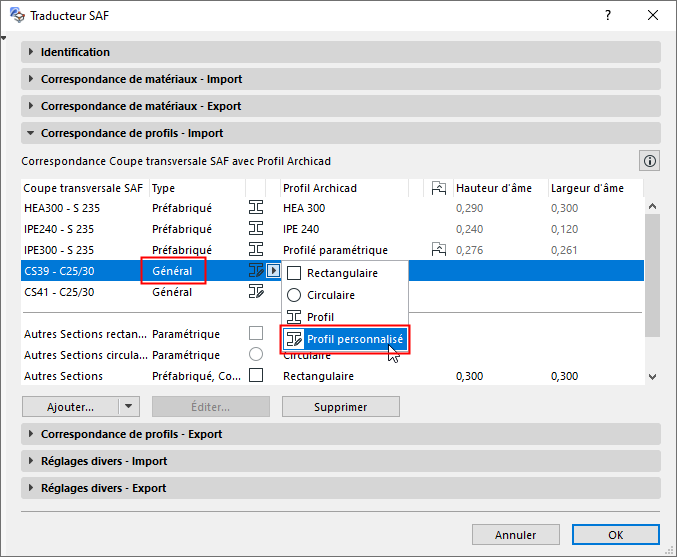Image resolution: width=677 pixels, height=557 pixels.
Task: Click the circle icon for Autres Sections circulaires
Action: pos(255,354)
